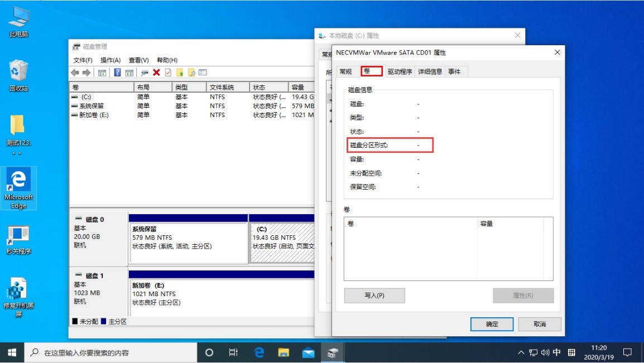Select 秒关程序 desktop shortcut

18,240
